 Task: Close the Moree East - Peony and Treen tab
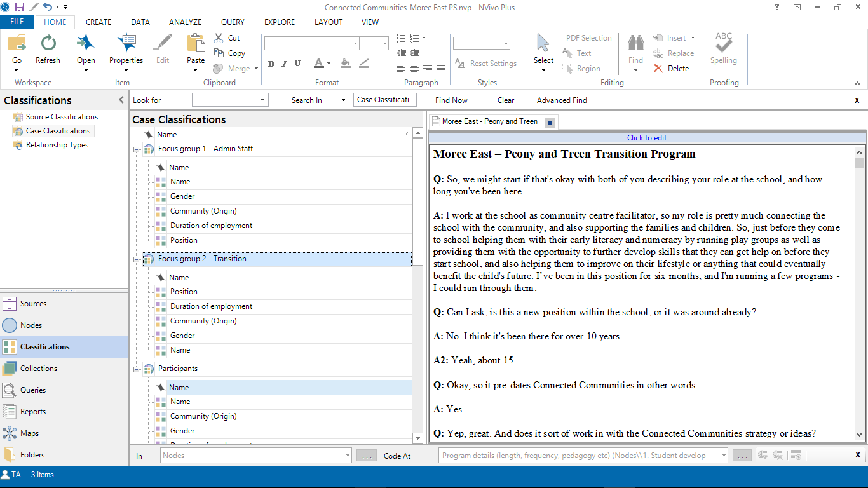[550, 123]
